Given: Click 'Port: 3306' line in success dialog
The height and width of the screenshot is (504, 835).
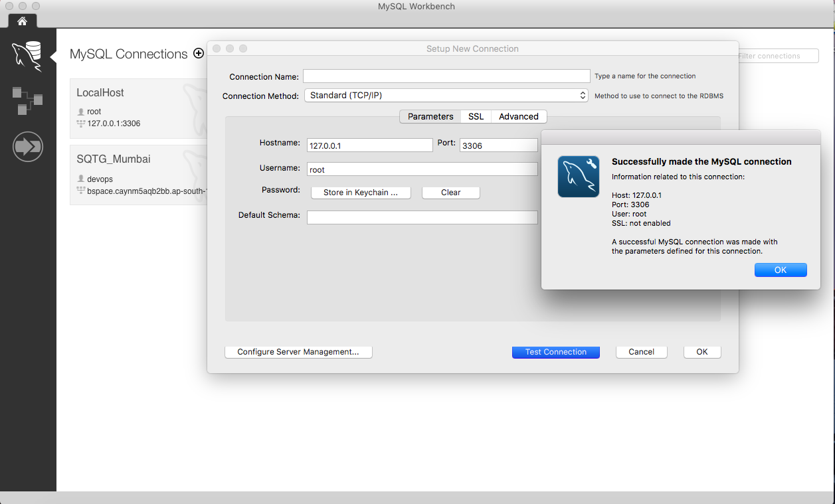Looking at the screenshot, I should (x=630, y=205).
